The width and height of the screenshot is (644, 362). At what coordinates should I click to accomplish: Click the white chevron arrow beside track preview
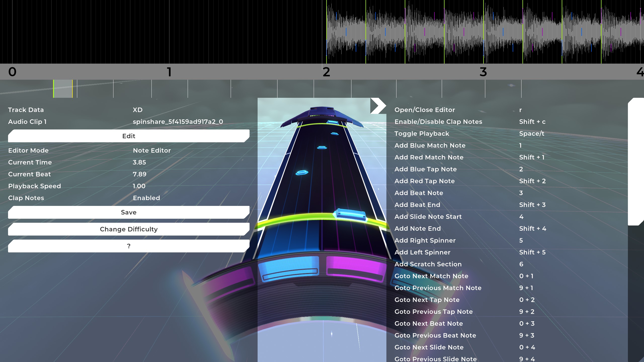(378, 106)
